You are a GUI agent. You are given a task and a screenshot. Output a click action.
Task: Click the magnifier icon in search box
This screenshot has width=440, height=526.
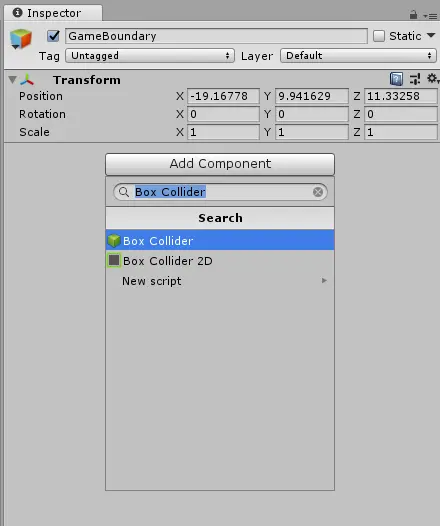point(124,192)
